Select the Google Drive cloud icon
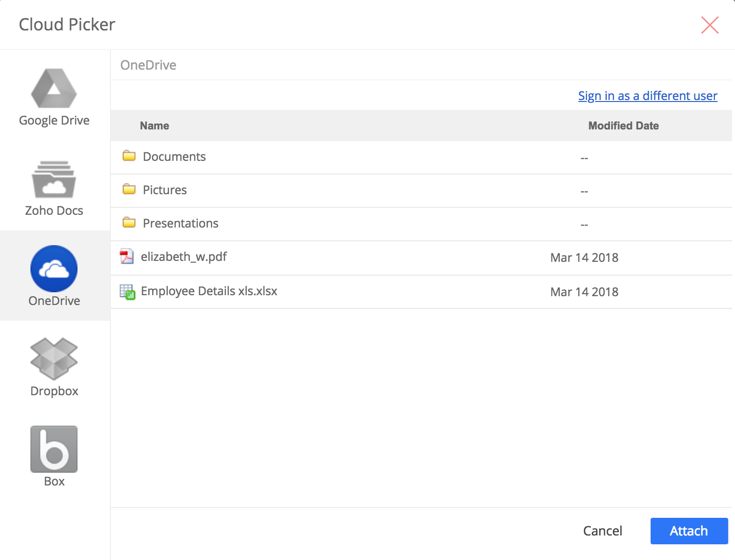This screenshot has width=735, height=560. pyautogui.click(x=54, y=89)
